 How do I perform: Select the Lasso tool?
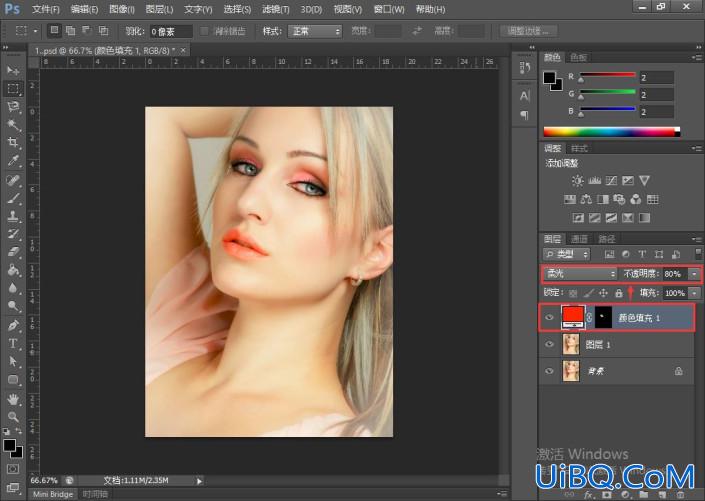point(13,107)
